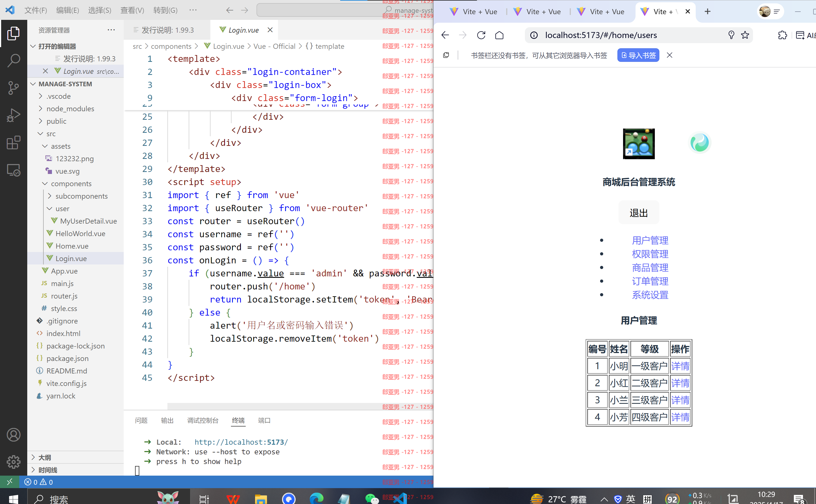
Task: Open the 商品管理 link
Action: click(650, 268)
